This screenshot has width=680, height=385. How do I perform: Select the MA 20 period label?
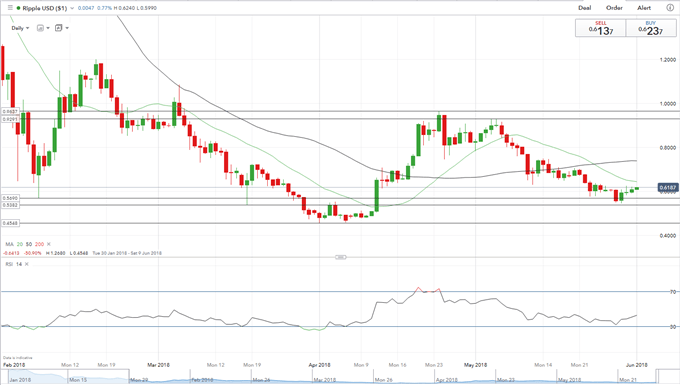[20, 244]
